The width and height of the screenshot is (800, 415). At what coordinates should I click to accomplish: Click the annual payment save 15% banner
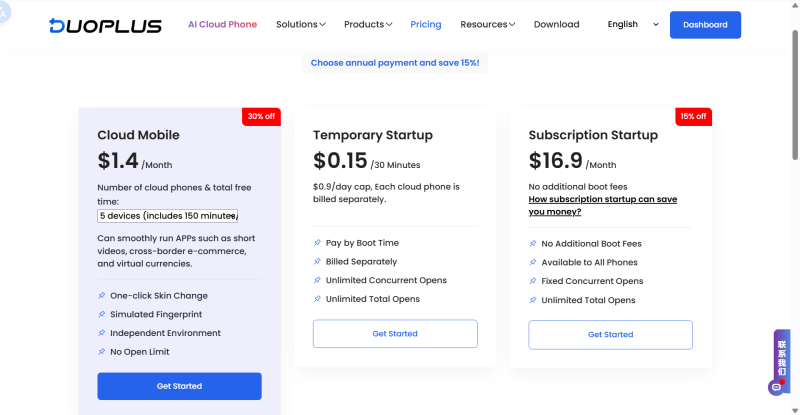(x=395, y=63)
